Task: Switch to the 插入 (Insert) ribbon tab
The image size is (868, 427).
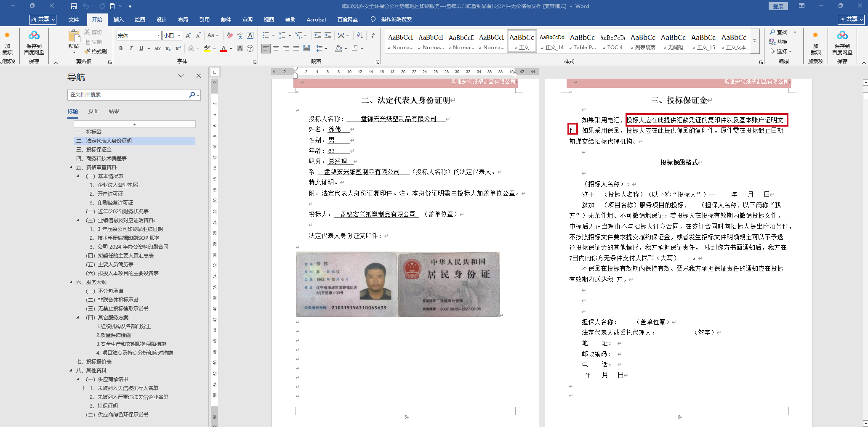Action: point(119,20)
